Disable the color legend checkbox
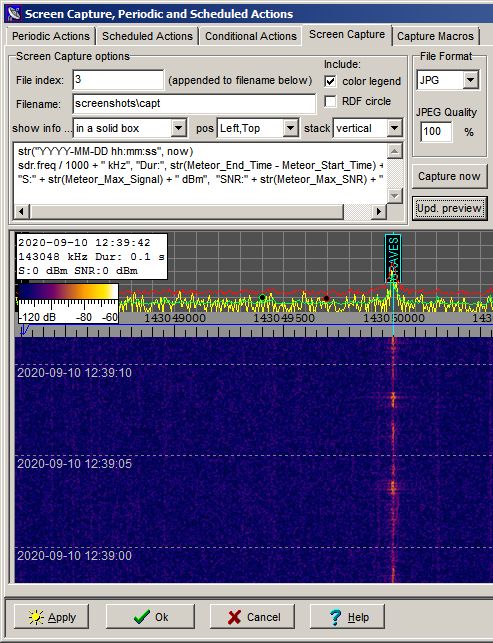 (330, 81)
